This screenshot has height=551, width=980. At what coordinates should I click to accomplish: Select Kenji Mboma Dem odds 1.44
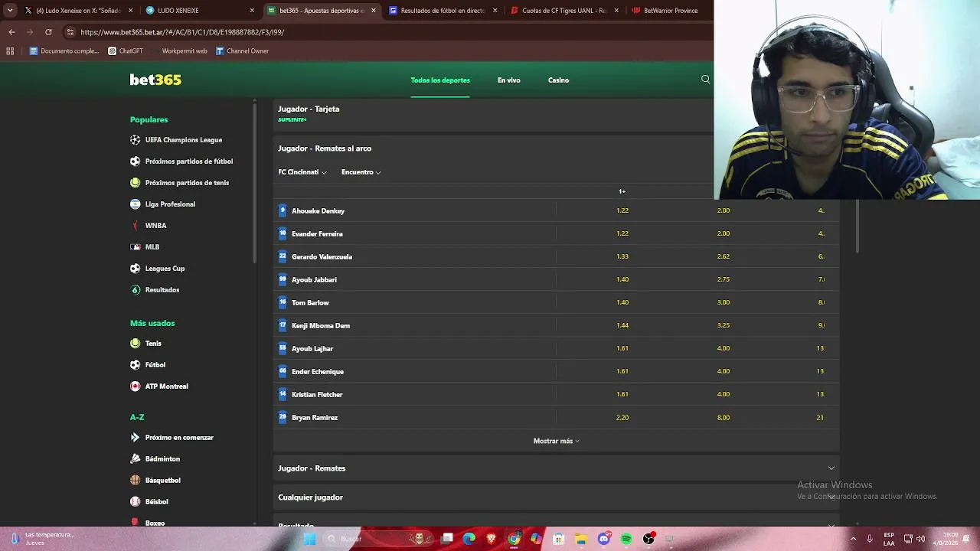point(622,325)
